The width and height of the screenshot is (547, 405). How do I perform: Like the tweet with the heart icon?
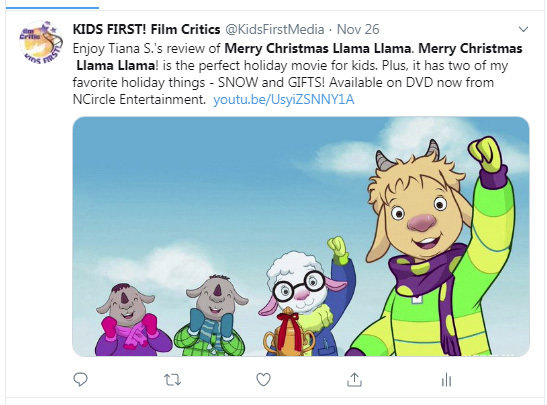263,380
